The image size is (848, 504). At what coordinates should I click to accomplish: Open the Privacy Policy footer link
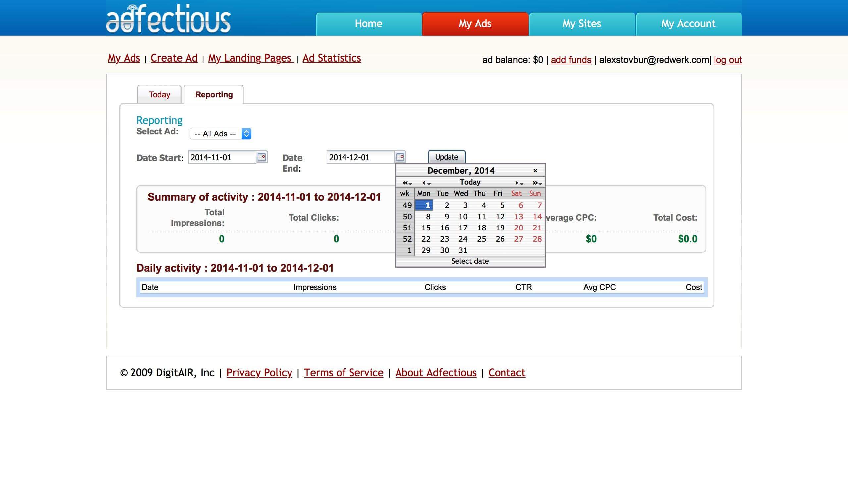point(259,373)
